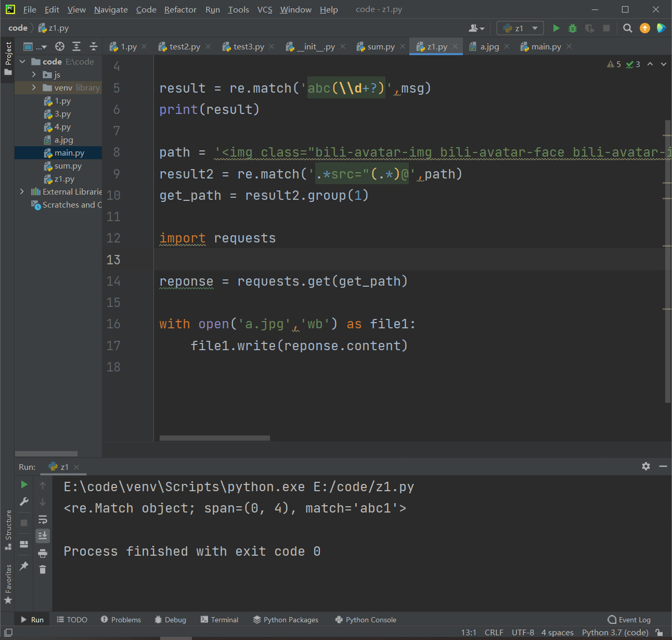Run the z1 configuration with green play button
The image size is (672, 640).
tap(556, 28)
